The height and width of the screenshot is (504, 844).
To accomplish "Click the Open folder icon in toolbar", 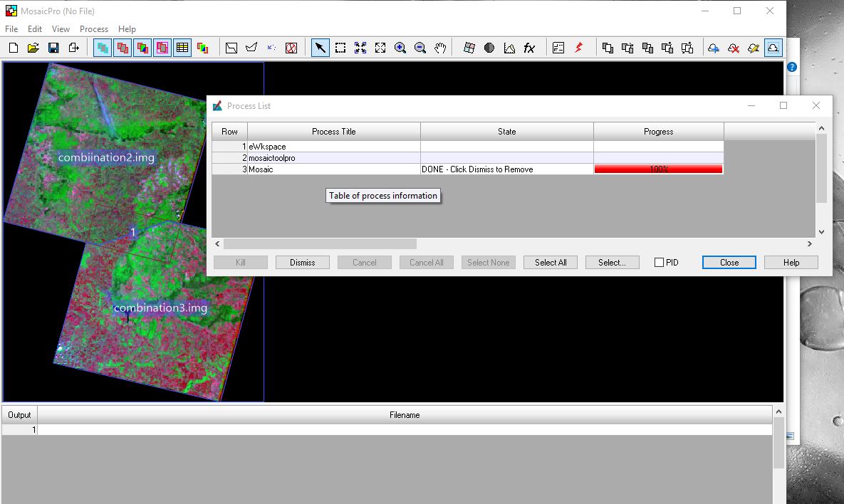I will pos(33,48).
